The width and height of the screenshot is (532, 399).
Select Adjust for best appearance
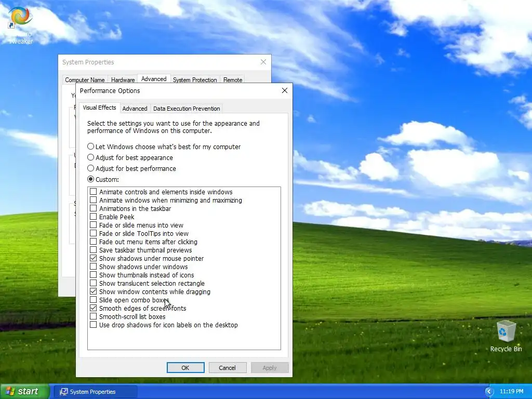[x=130, y=157]
